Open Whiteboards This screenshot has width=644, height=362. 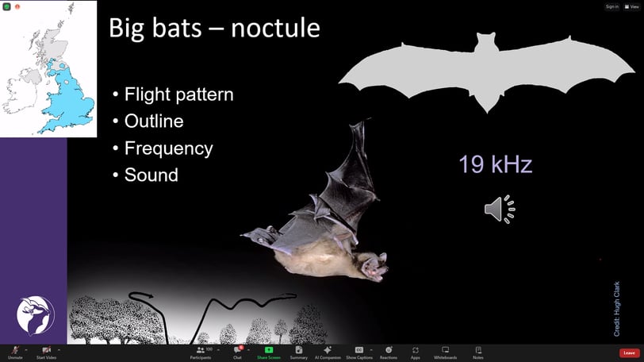click(445, 352)
